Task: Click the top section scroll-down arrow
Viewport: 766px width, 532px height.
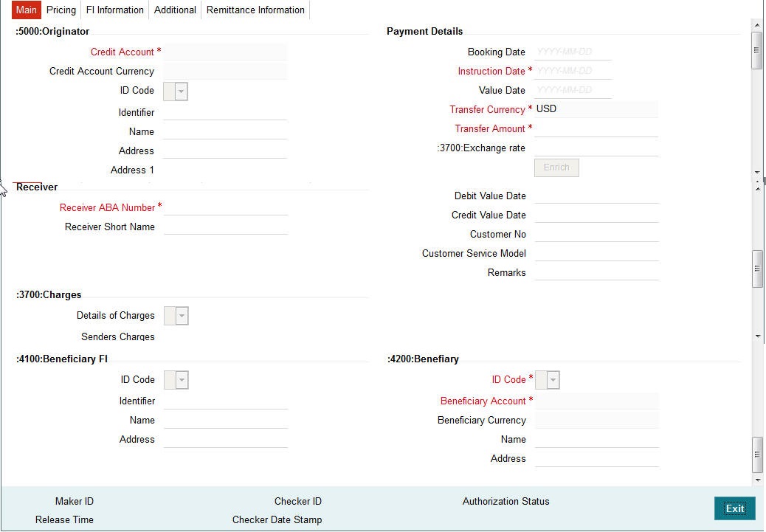Action: (757, 172)
